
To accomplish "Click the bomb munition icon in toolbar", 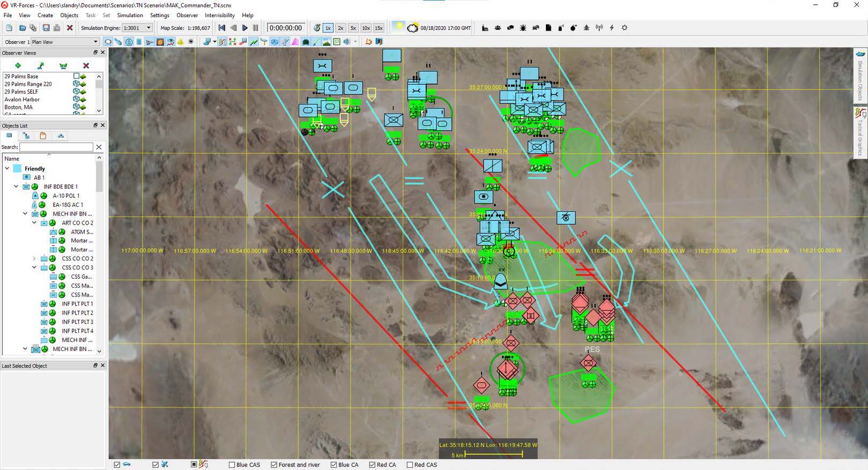I will click(574, 28).
